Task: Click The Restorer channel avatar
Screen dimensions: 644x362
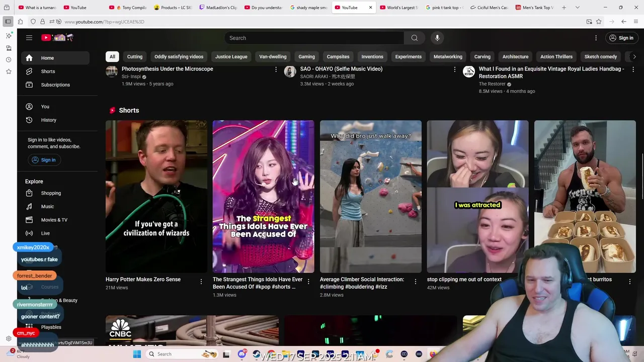Action: tap(468, 71)
